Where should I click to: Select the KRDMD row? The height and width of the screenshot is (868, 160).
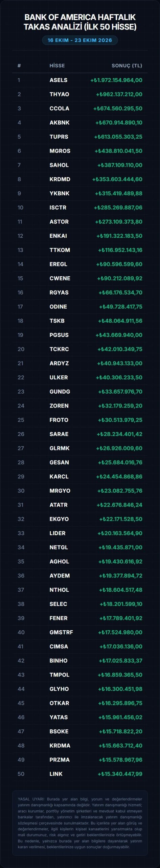click(80, 179)
